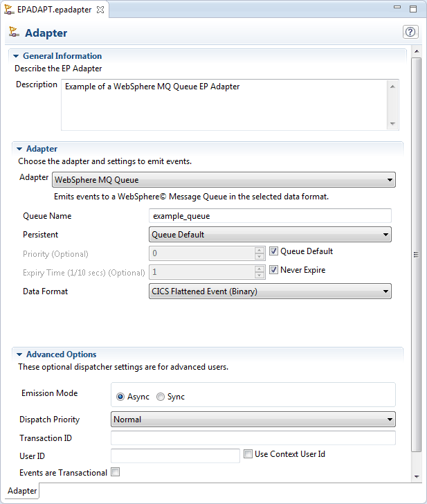The height and width of the screenshot is (504, 427).
Task: Uncheck the Never Expire checkbox
Action: click(x=273, y=270)
